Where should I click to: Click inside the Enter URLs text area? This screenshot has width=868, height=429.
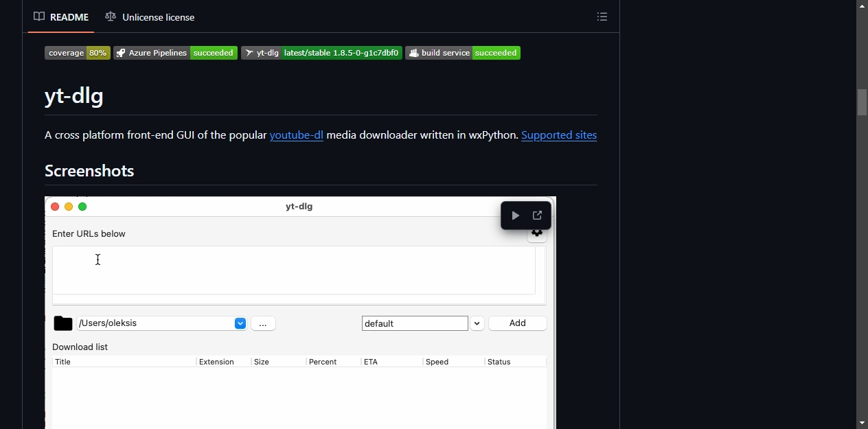click(294, 270)
